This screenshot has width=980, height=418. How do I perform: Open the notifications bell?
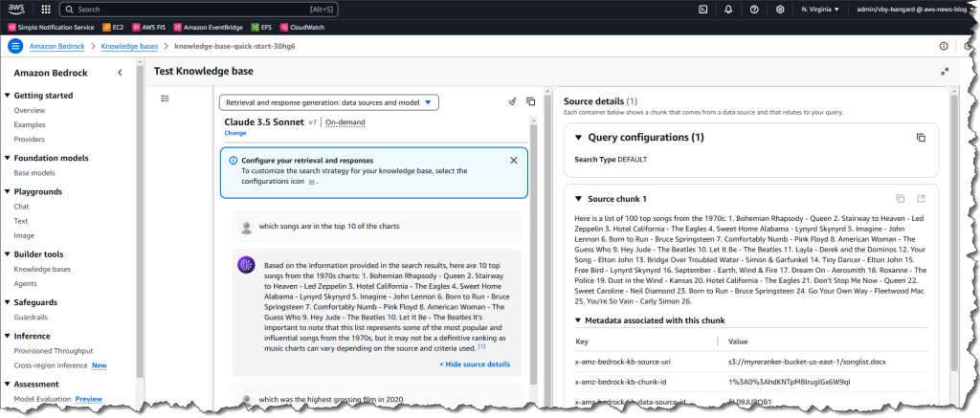coord(728,10)
